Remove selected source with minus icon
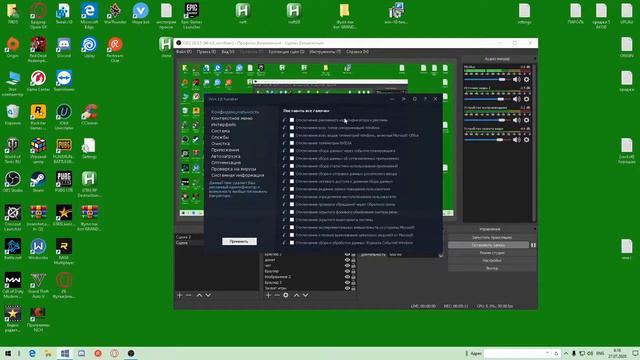The width and height of the screenshot is (640, 360). tap(277, 295)
